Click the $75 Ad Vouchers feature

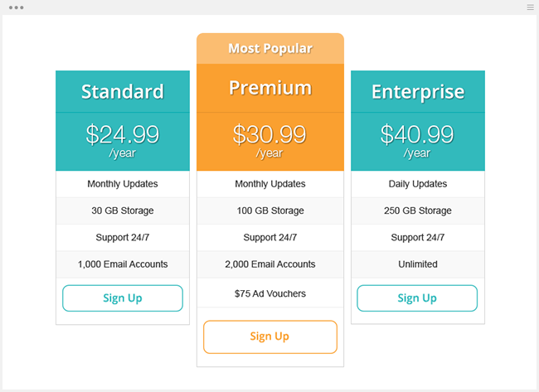click(270, 293)
